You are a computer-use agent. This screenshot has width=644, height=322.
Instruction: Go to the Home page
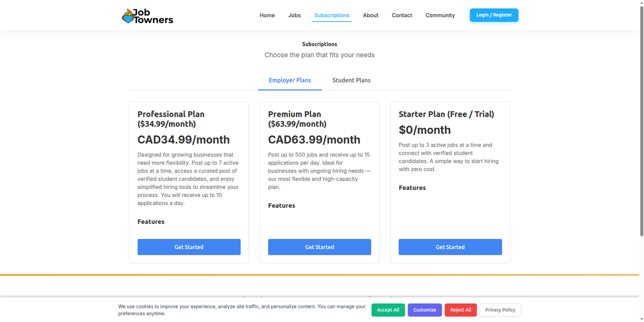coord(267,15)
